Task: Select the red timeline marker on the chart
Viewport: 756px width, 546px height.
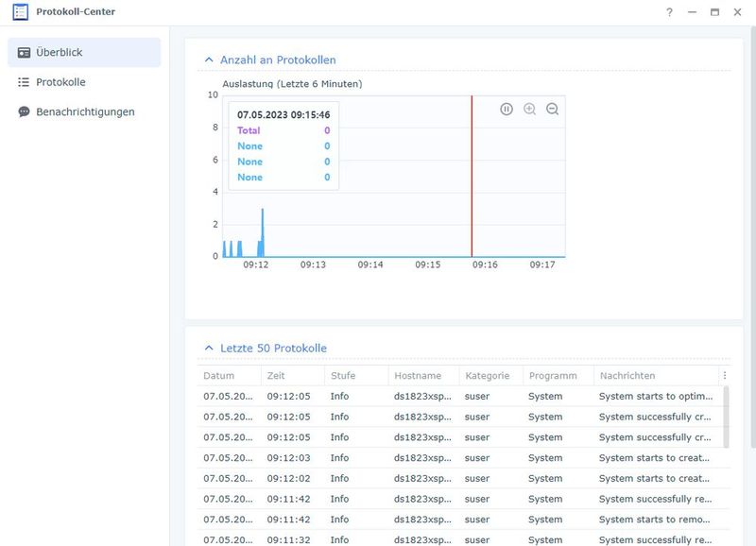Action: (x=472, y=179)
